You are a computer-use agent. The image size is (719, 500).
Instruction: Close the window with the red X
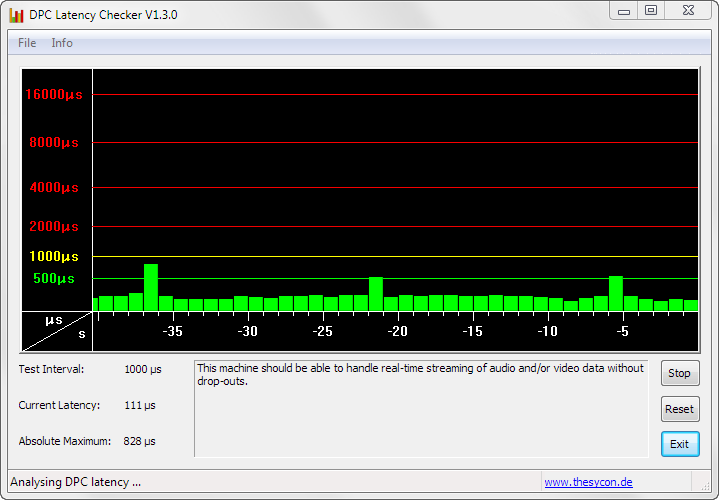click(690, 10)
